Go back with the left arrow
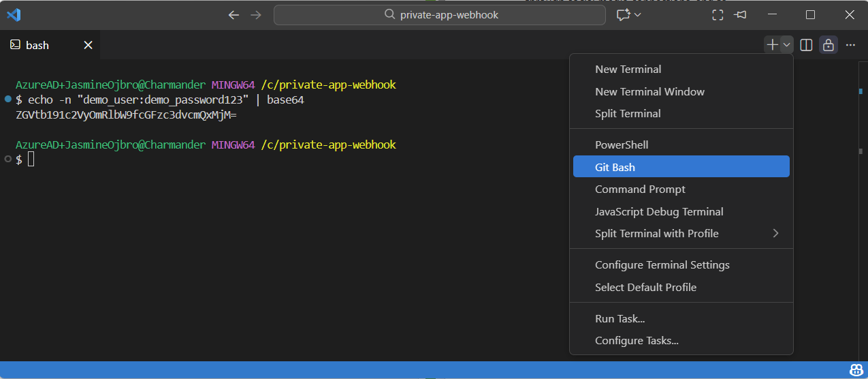 tap(234, 14)
